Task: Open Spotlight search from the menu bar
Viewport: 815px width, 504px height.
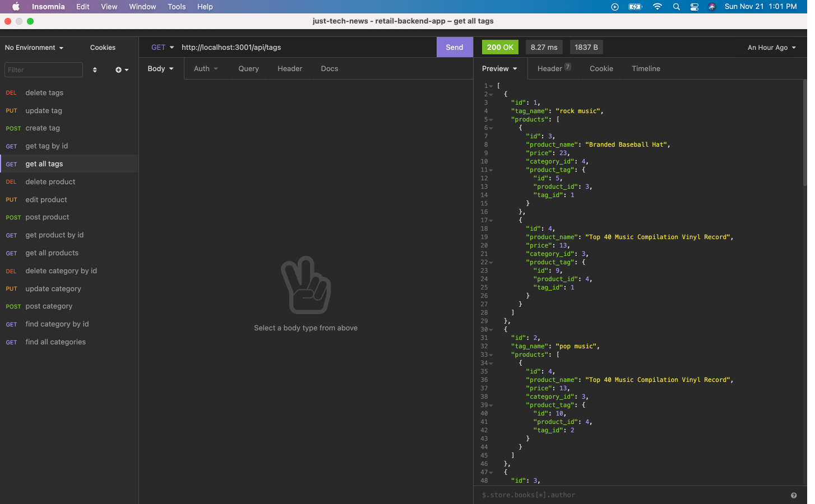Action: coord(676,7)
